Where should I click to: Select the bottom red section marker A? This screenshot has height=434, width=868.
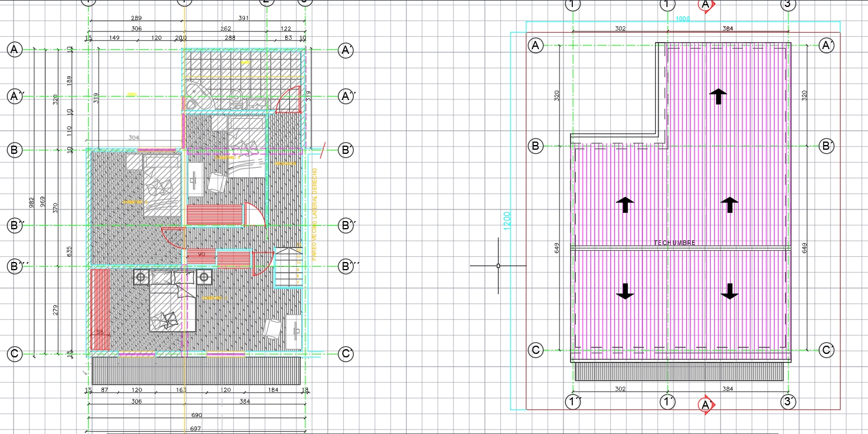(x=706, y=404)
